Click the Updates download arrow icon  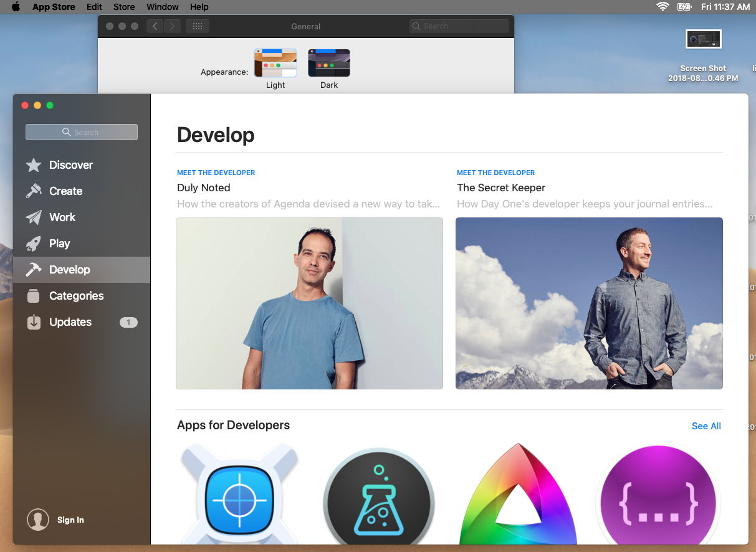coord(34,322)
